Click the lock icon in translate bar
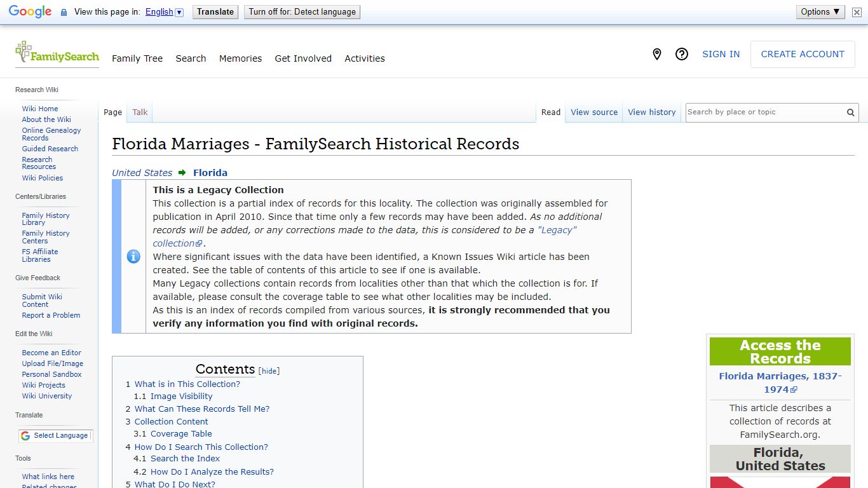Screen dimensions: 868x488 click(x=64, y=12)
